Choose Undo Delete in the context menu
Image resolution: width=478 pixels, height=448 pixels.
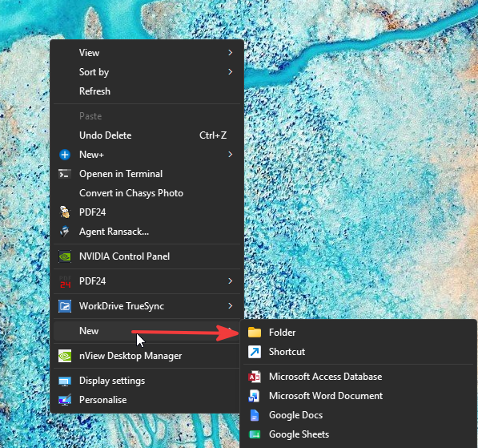(x=147, y=135)
